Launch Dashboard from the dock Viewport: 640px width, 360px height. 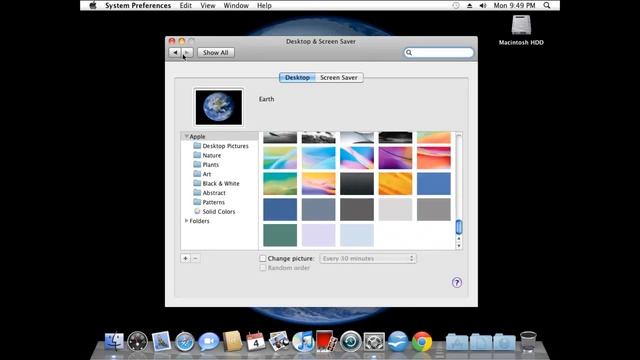click(137, 341)
